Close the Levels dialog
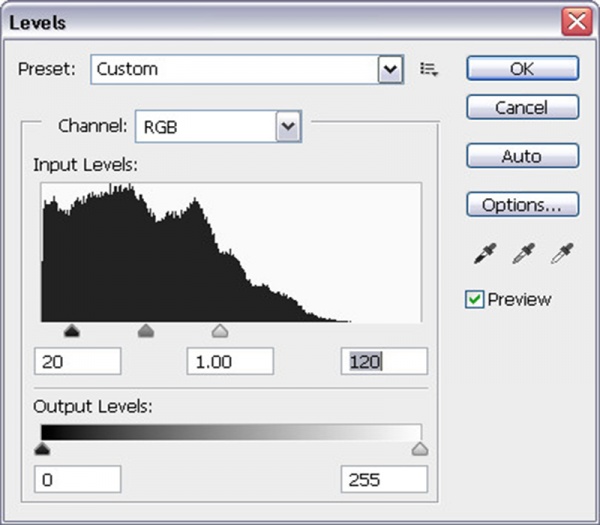Screen dimensions: 600x525 pos(577,22)
